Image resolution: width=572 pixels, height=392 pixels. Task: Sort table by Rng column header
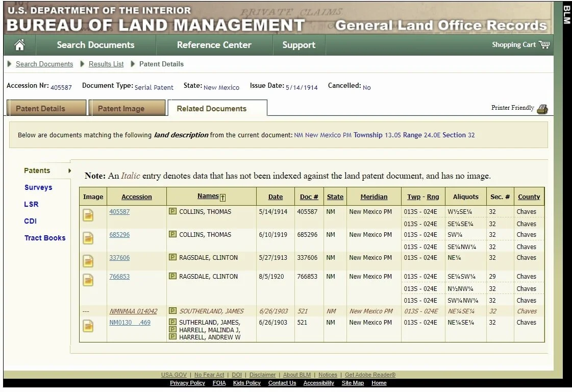click(433, 197)
